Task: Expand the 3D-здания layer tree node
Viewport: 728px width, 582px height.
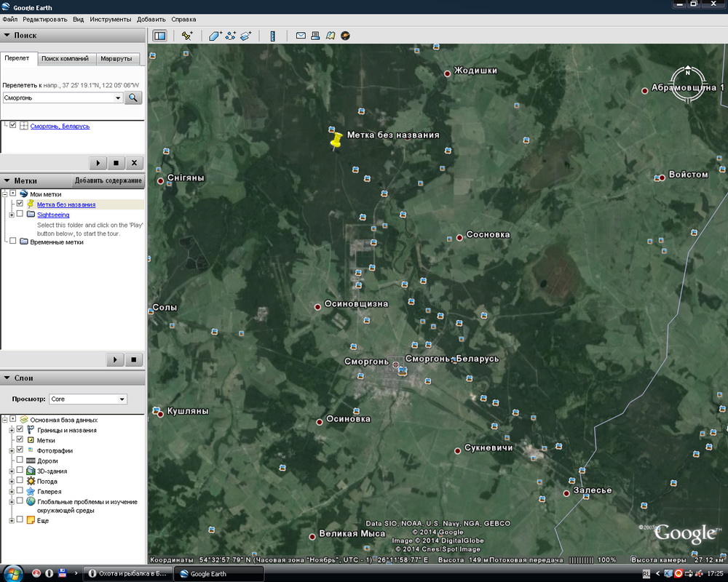Action: [11, 471]
